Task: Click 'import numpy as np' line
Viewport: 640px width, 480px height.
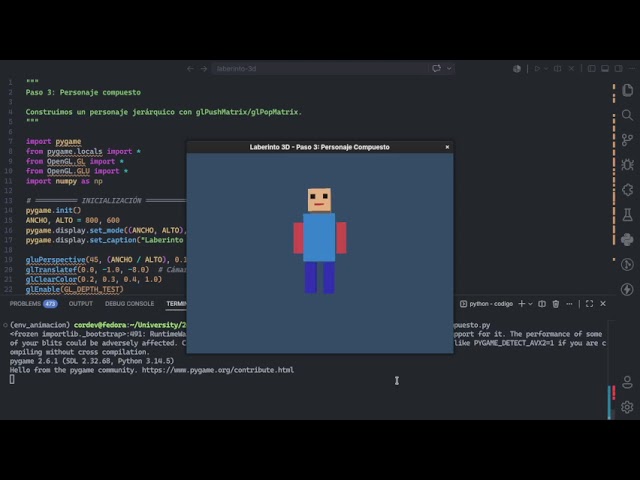Action: (64, 181)
